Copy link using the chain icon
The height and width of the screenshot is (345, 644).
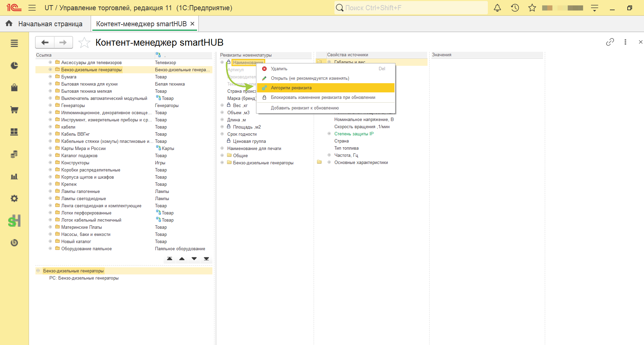[x=610, y=42]
